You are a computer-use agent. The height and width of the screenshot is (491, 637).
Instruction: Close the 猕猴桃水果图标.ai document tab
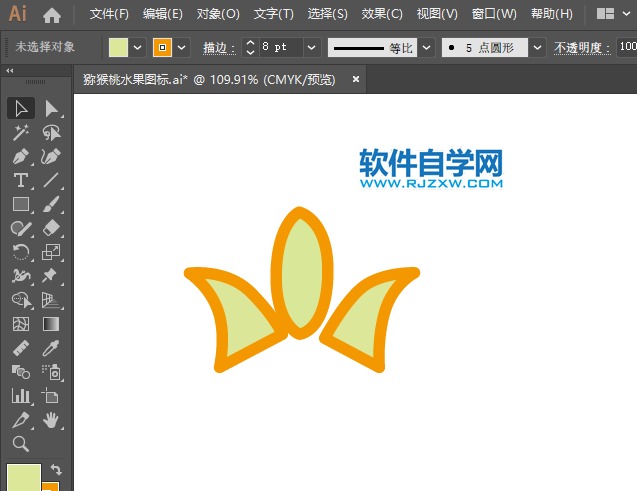point(356,79)
